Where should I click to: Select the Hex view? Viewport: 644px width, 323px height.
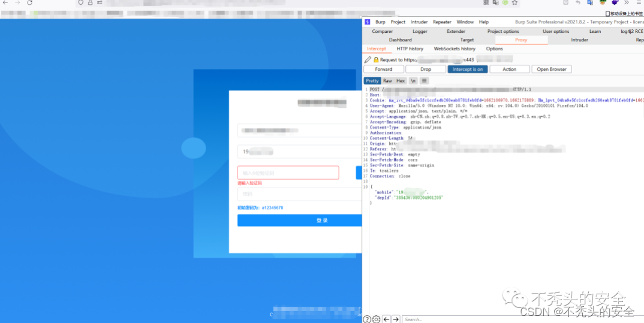coord(401,81)
